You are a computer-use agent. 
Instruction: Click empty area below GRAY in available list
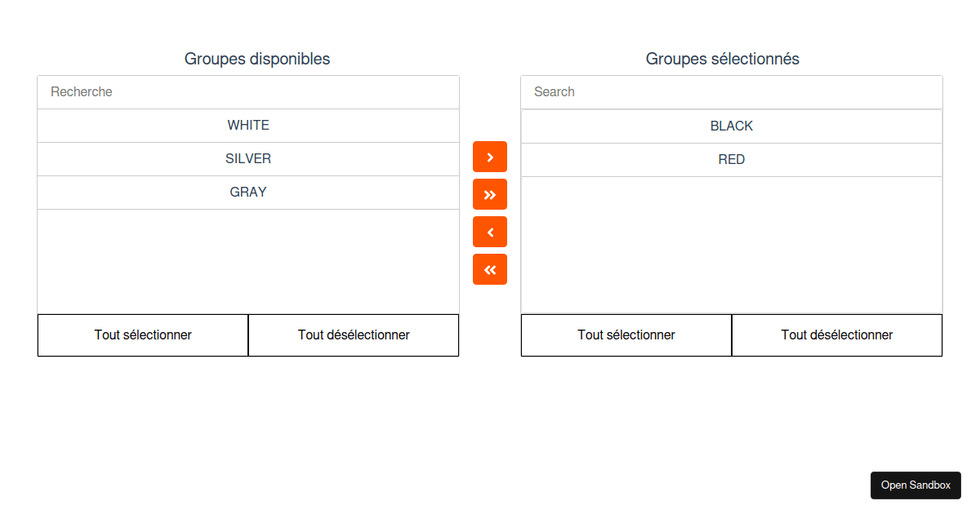(248, 261)
